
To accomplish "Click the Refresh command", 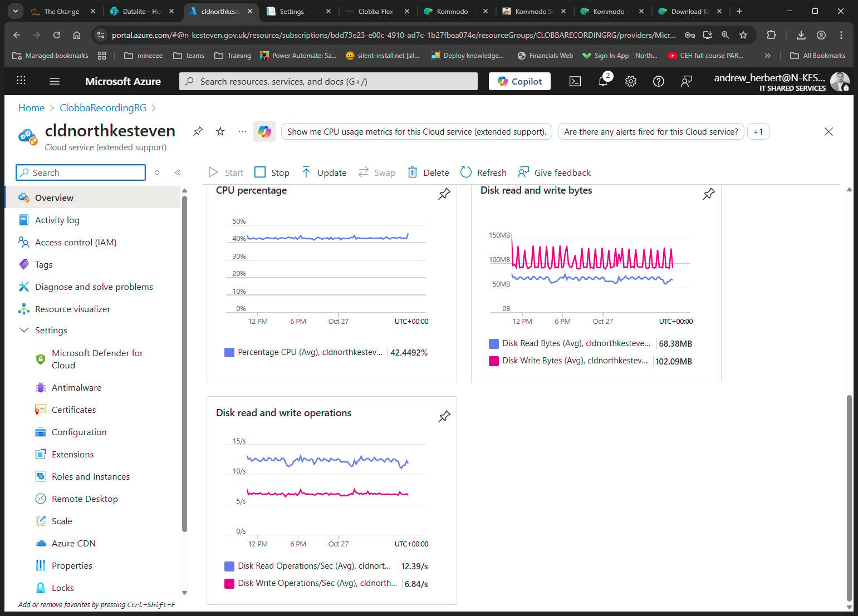I will click(483, 173).
